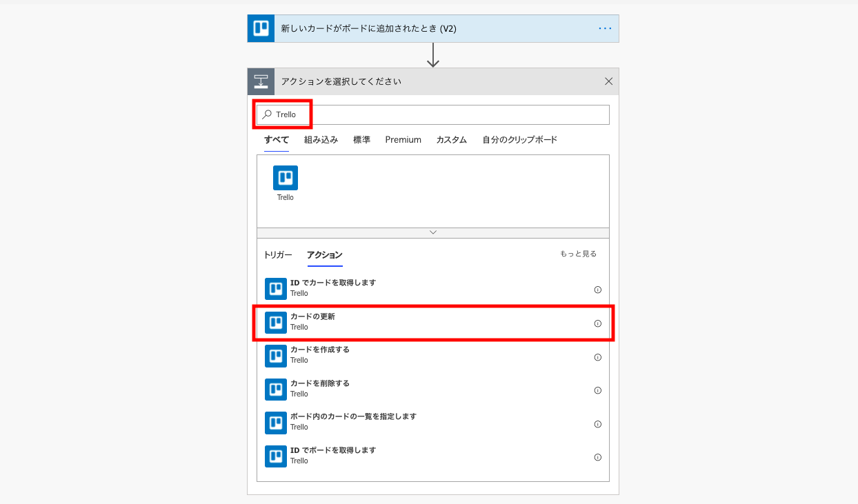The width and height of the screenshot is (858, 504).
Task: Switch to the 組み込み tab
Action: click(321, 140)
